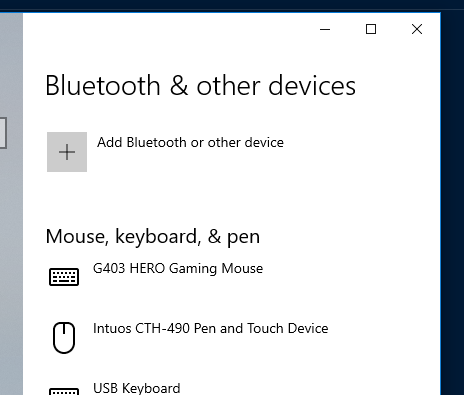Close the Settings window
The width and height of the screenshot is (464, 395).
point(417,29)
